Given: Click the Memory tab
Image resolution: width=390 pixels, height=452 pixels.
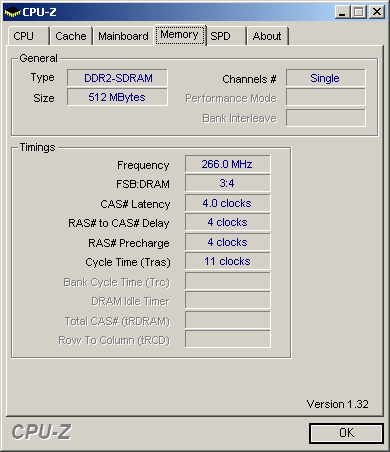Looking at the screenshot, I should (180, 35).
